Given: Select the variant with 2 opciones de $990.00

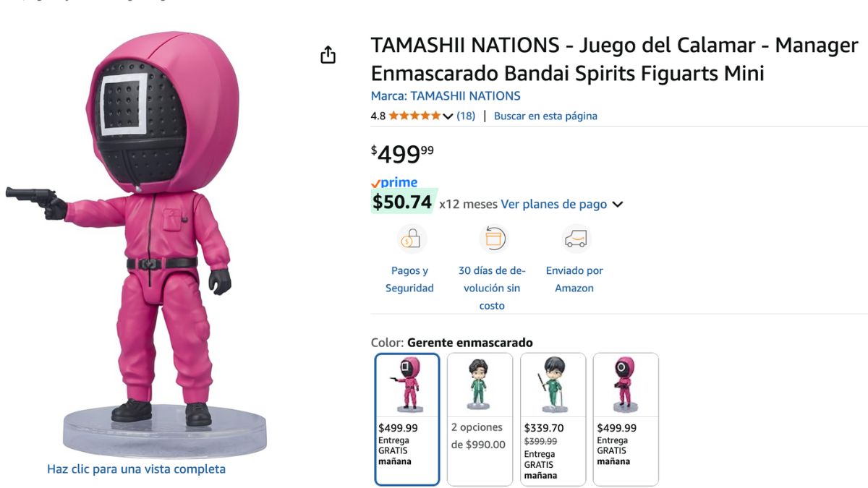Looking at the screenshot, I should 480,419.
